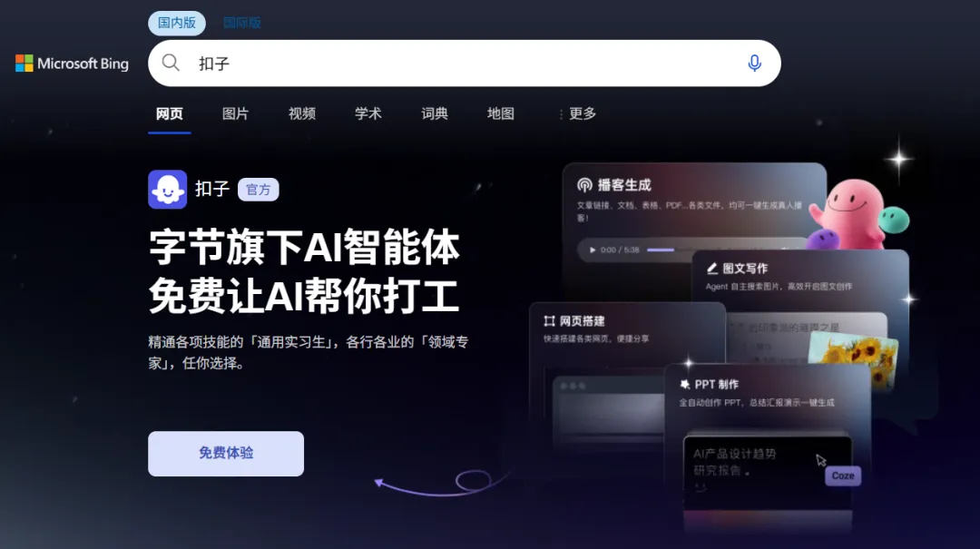This screenshot has height=549, width=980.
Task: Click the 扣子 app logo icon
Action: 168,189
